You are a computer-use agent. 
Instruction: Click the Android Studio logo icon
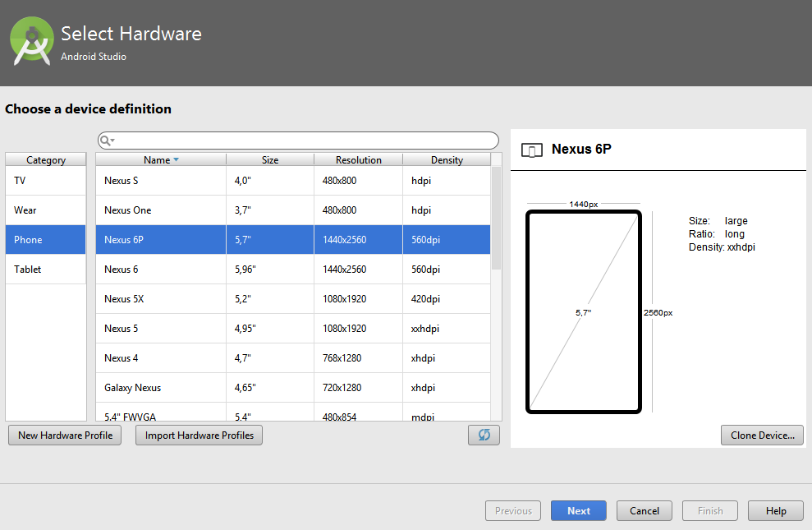pyautogui.click(x=31, y=41)
